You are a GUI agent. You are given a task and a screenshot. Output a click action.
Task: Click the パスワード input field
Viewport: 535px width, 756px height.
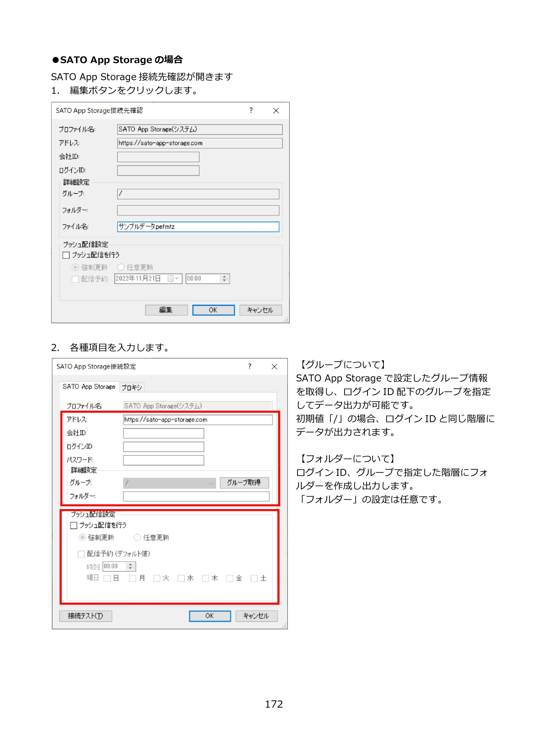pyautogui.click(x=163, y=460)
